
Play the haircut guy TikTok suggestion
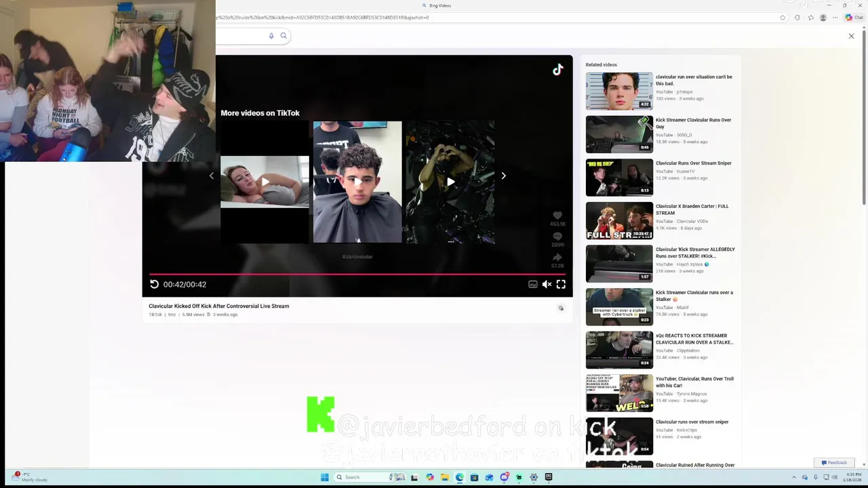pyautogui.click(x=357, y=182)
